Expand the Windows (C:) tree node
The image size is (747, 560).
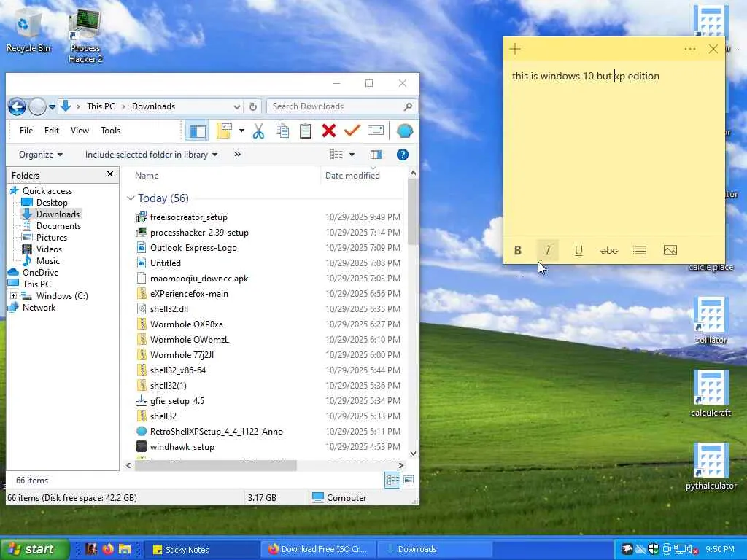pos(13,296)
